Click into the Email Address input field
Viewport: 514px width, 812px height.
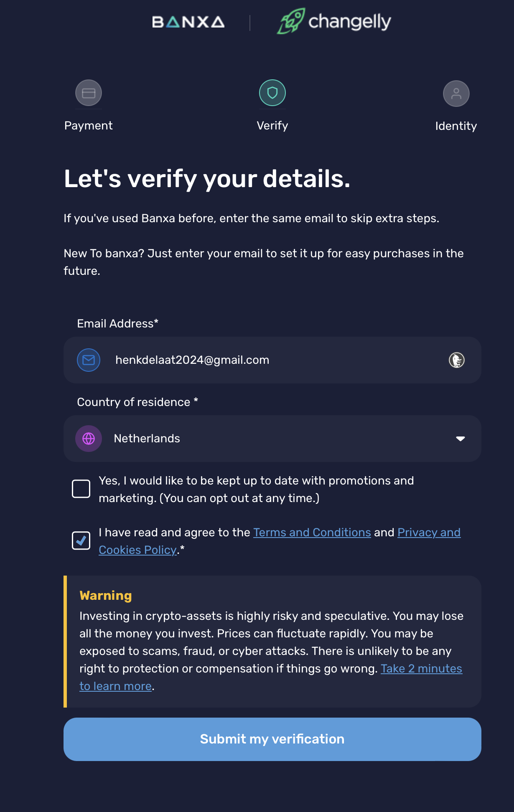[x=272, y=360]
